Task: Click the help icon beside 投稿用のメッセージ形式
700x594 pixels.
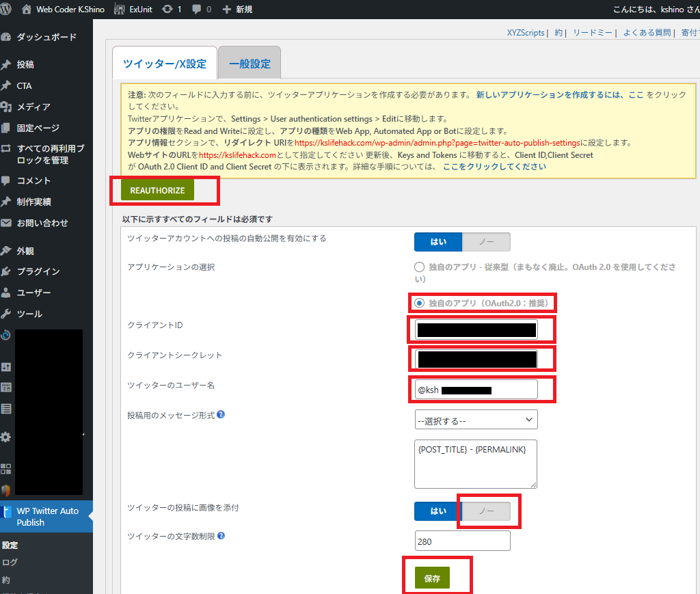Action: (221, 414)
